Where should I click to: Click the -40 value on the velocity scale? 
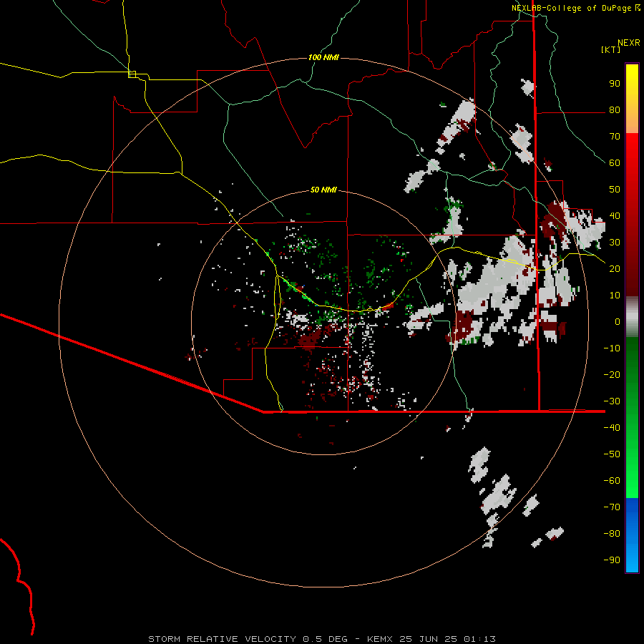pos(612,428)
